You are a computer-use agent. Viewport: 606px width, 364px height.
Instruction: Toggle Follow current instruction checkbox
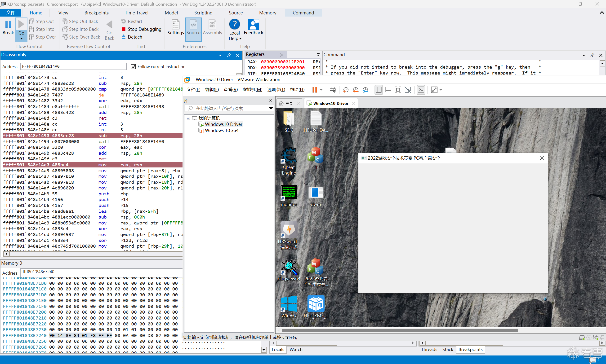click(x=133, y=66)
